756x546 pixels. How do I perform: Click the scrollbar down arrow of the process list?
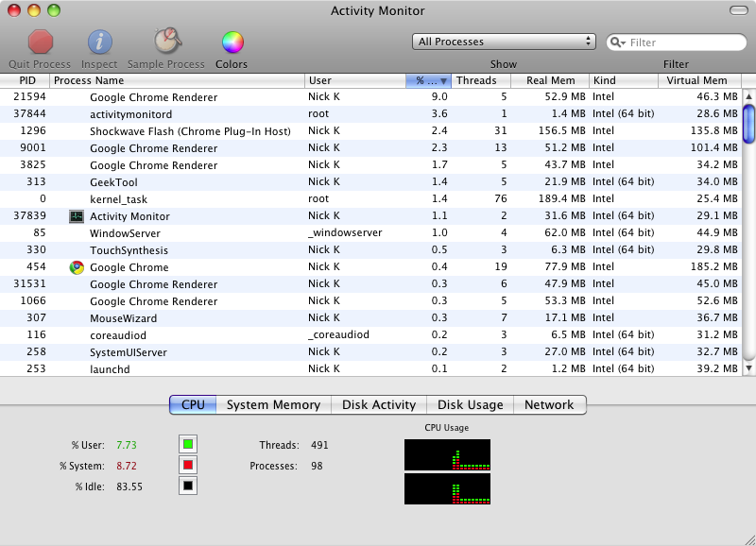click(748, 368)
